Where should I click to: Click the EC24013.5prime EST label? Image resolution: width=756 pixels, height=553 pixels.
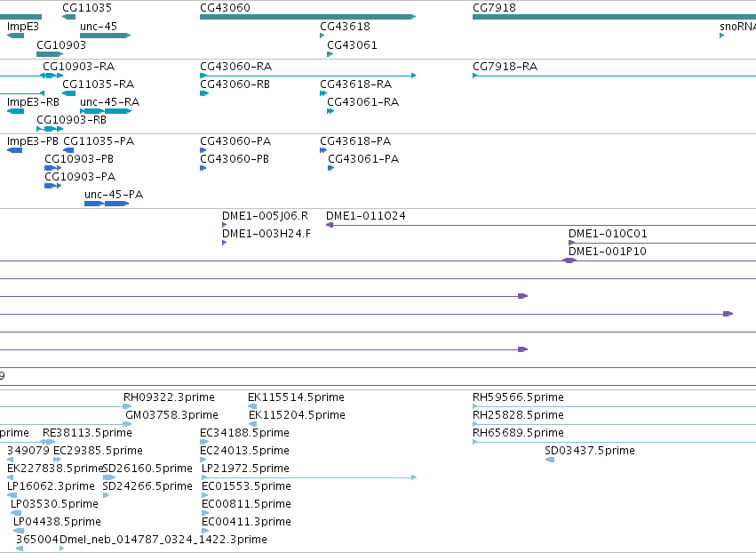[x=244, y=451]
